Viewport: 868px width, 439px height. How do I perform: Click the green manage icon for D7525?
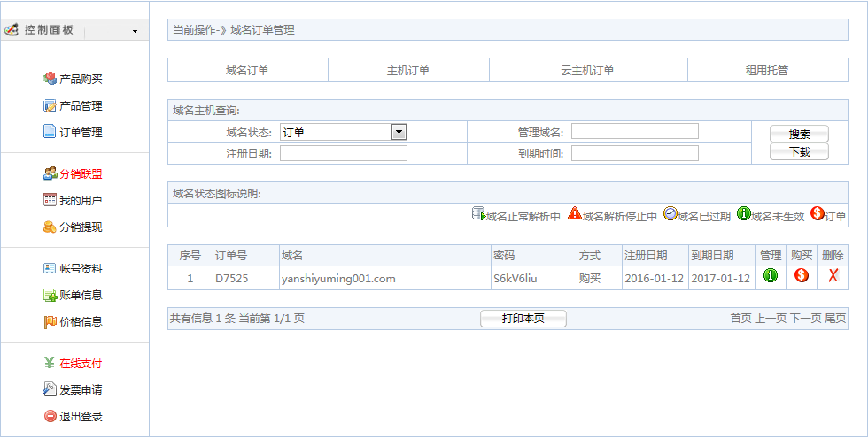770,276
